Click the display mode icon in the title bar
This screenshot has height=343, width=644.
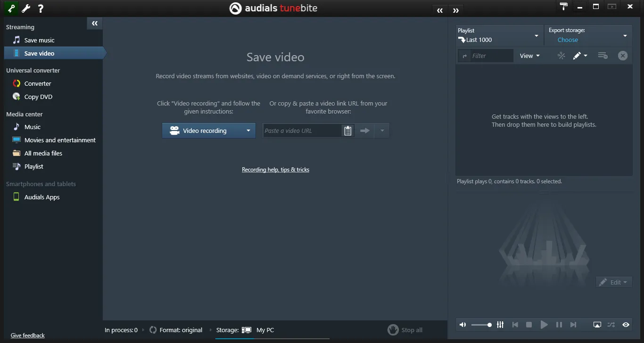[x=612, y=6]
